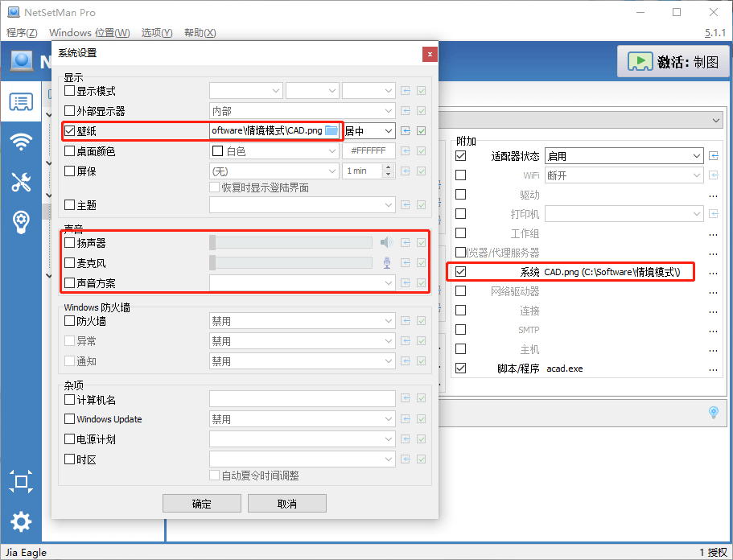Image resolution: width=733 pixels, height=560 pixels.
Task: Click version number 5.1.1 link
Action: click(x=715, y=33)
